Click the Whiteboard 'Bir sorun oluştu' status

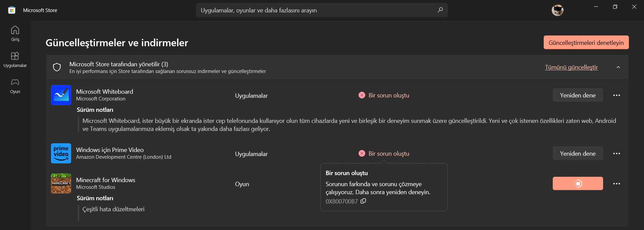389,95
